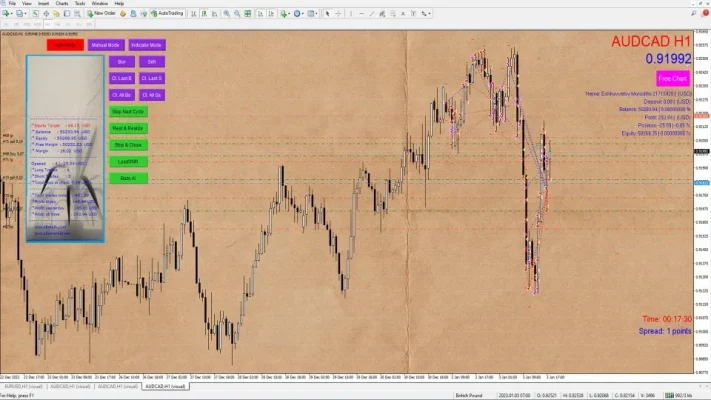Click the Time: 00:17:30 countdown
The height and width of the screenshot is (400, 711).
(667, 319)
